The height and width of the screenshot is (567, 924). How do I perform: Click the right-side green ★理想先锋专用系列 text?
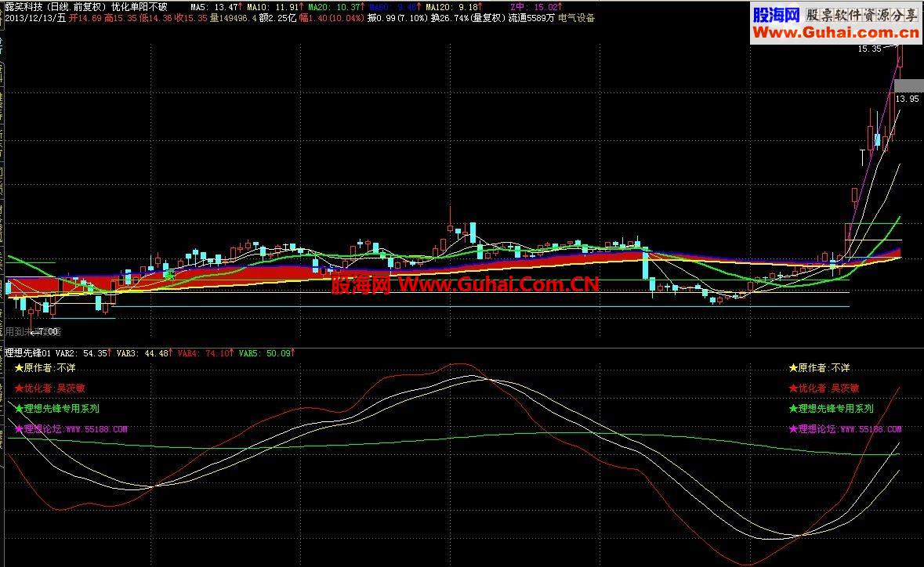pyautogui.click(x=831, y=409)
